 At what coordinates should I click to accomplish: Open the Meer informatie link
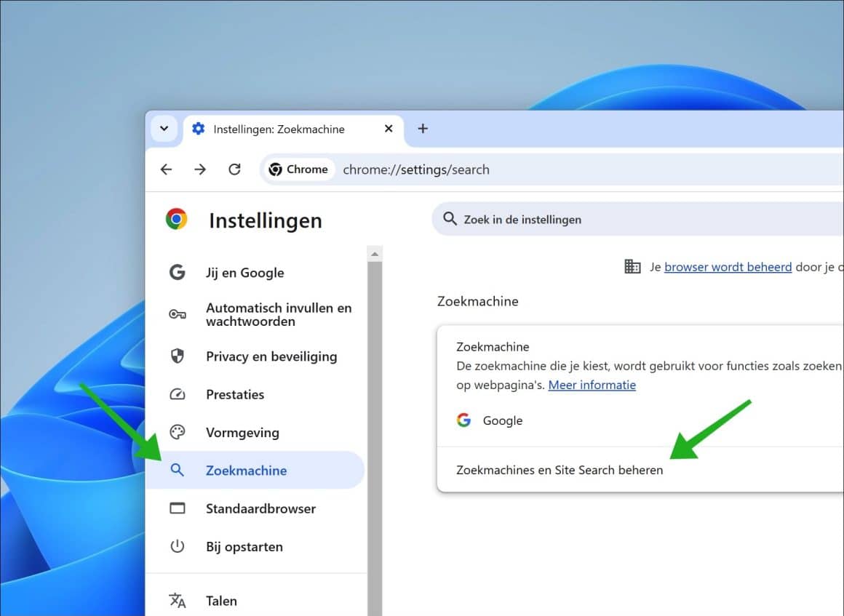(592, 385)
